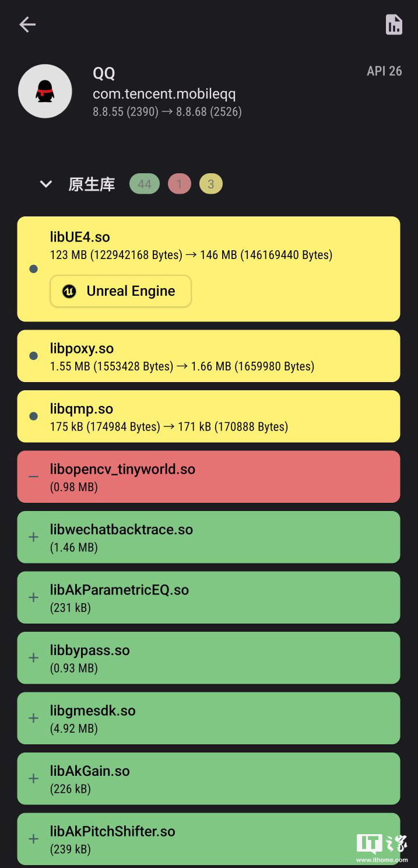Tap the plus icon on libAkPitchShifter.so
Viewport: 418px width, 868px height.
[33, 839]
